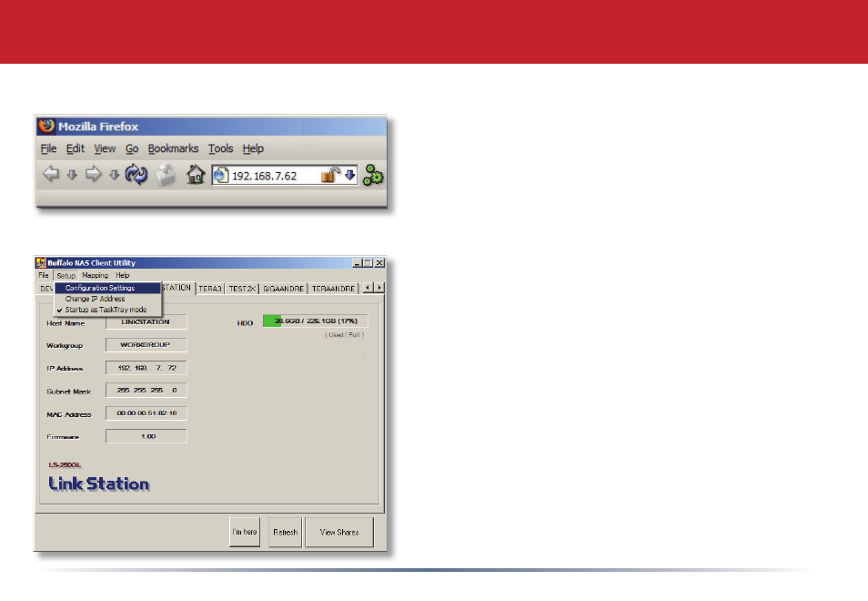Open the Mapping menu
The width and height of the screenshot is (868, 601).
point(96,275)
